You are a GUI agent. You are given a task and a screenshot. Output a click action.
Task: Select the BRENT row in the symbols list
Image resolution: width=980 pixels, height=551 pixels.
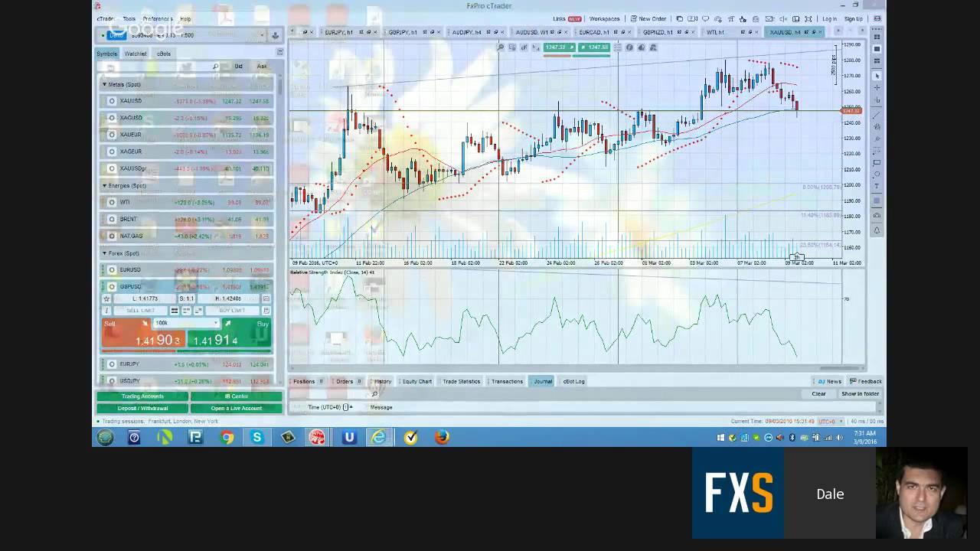(188, 219)
